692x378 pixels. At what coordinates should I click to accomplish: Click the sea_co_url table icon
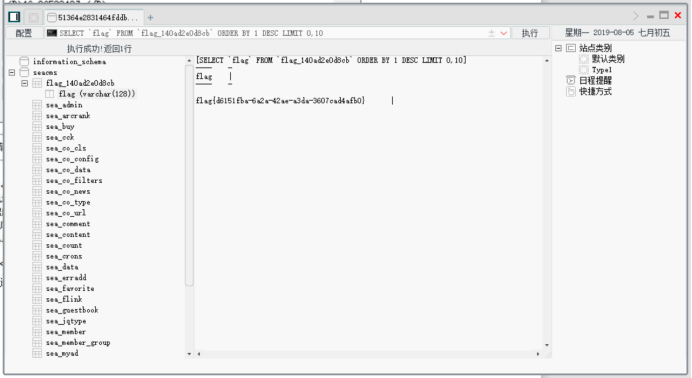click(37, 213)
